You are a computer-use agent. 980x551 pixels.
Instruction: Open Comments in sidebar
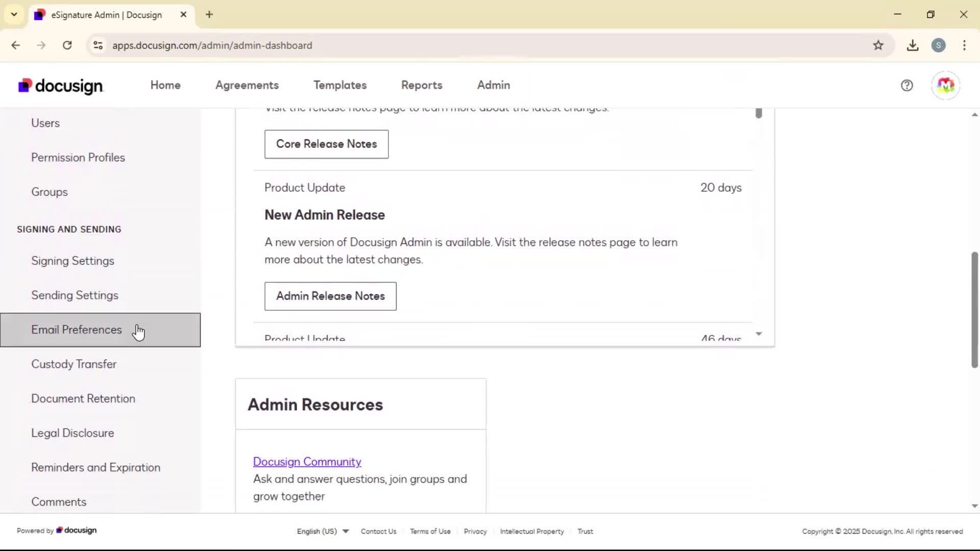[x=100, y=502]
